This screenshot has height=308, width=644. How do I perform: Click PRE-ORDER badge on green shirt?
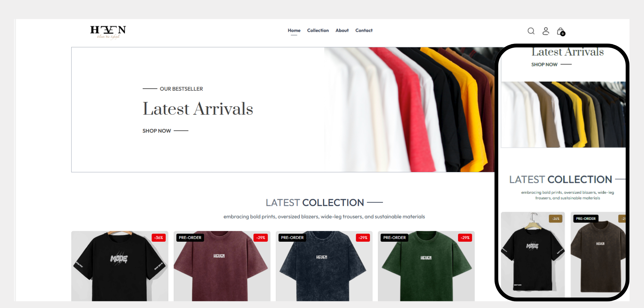[394, 238]
